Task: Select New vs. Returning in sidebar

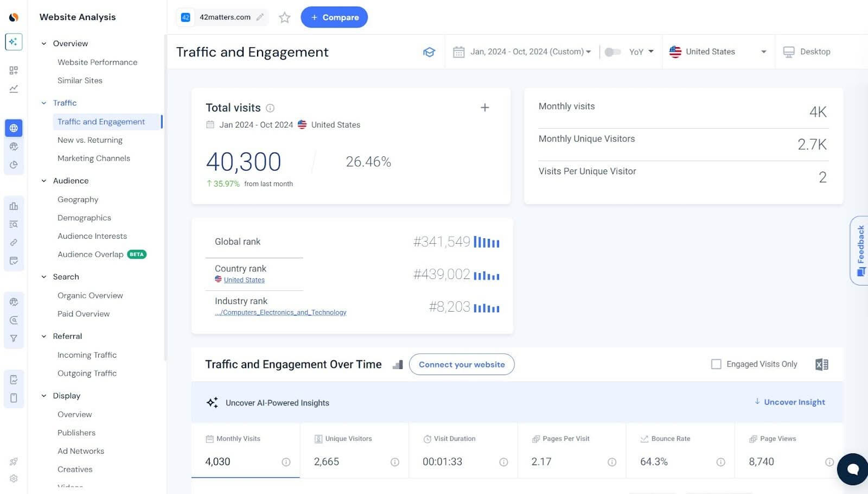Action: tap(90, 140)
